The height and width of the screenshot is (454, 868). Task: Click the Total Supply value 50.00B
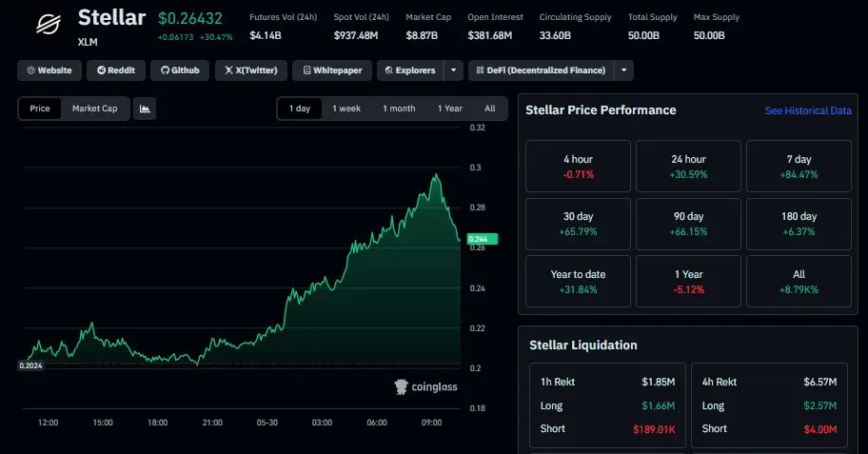[x=643, y=35]
